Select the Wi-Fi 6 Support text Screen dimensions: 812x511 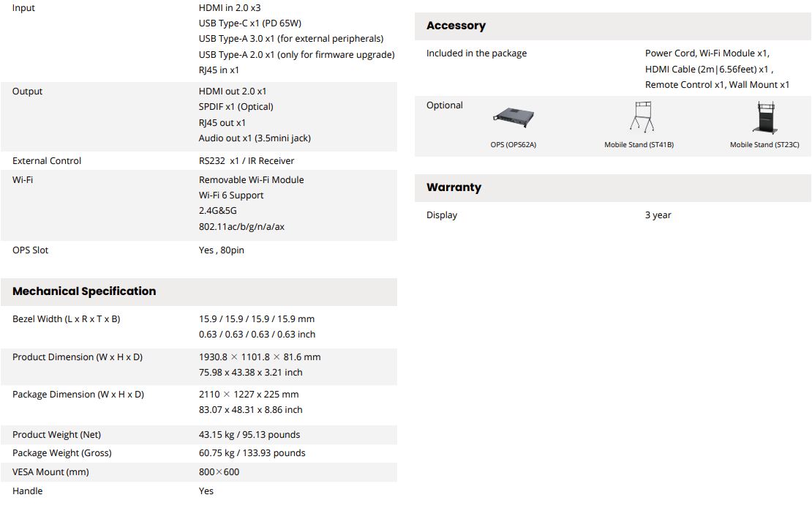(231, 195)
